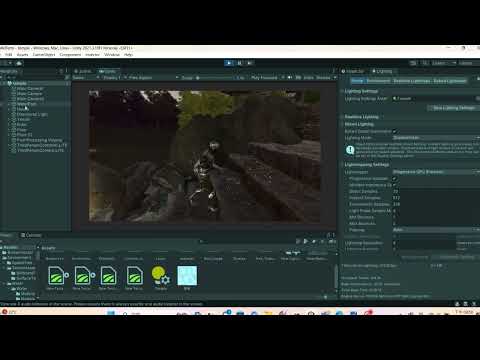Pause the game with the Pause button
This screenshot has height=360, width=480.
(x=240, y=63)
